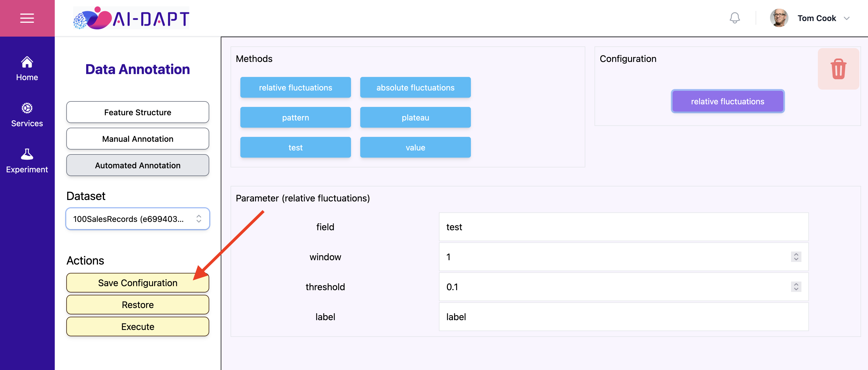Delete configuration with trash icon
Viewport: 868px width, 370px height.
click(x=838, y=69)
